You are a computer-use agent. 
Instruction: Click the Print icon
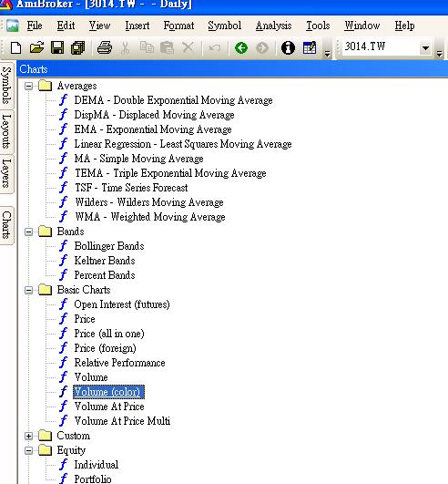click(105, 48)
